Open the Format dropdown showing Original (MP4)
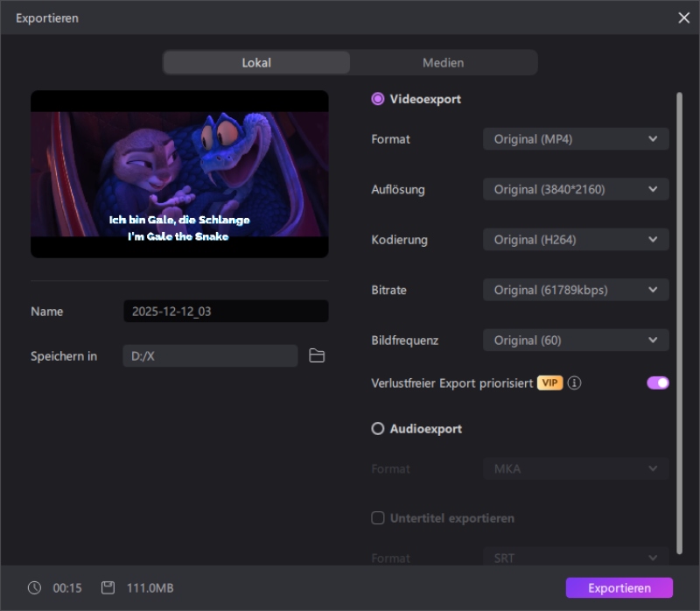The height and width of the screenshot is (611, 700). (576, 139)
